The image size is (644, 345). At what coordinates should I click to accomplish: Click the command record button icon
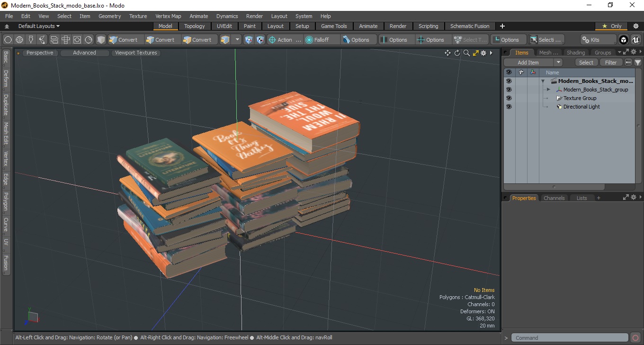click(x=635, y=338)
